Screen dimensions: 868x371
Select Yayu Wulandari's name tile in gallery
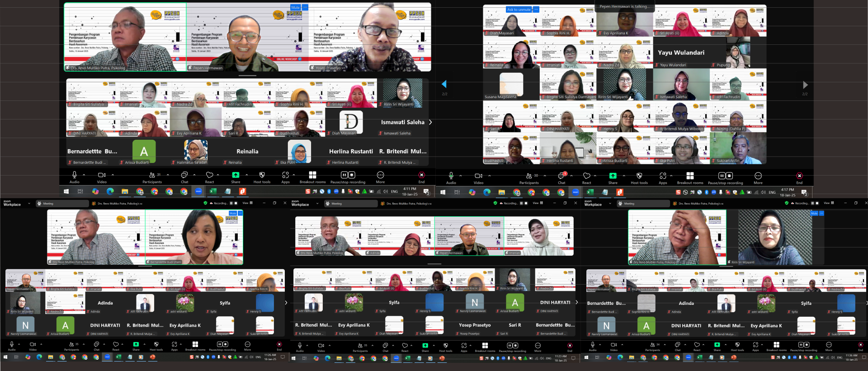tap(681, 53)
